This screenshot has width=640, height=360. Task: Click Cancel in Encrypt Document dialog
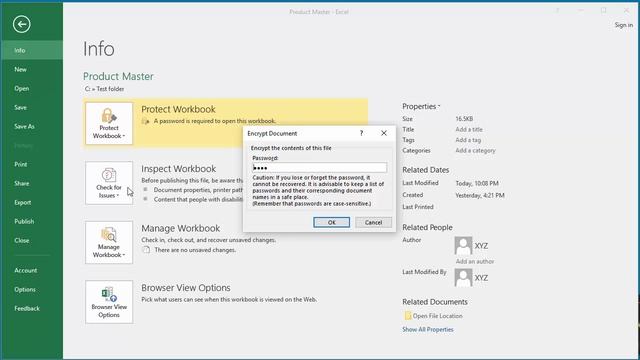click(x=373, y=222)
